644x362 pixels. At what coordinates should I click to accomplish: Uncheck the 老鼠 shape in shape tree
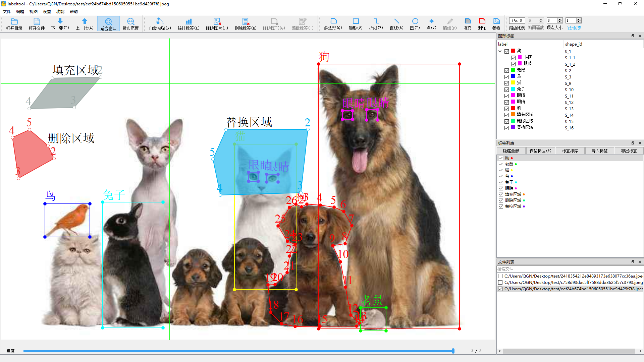click(506, 70)
